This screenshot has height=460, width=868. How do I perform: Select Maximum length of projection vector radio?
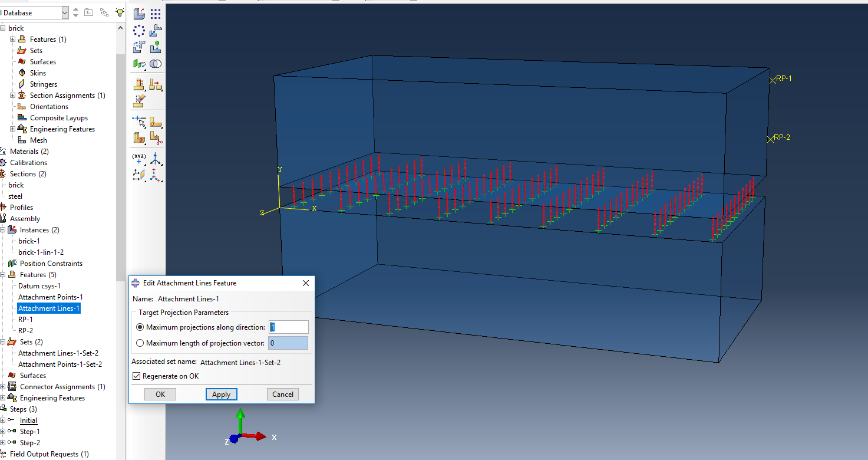click(140, 343)
